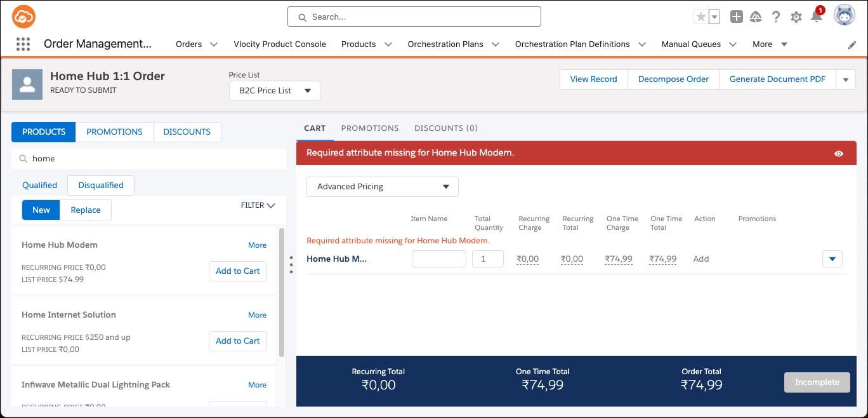Select the DISCOUNTS (0) tab
This screenshot has height=418, width=868.
click(x=446, y=128)
